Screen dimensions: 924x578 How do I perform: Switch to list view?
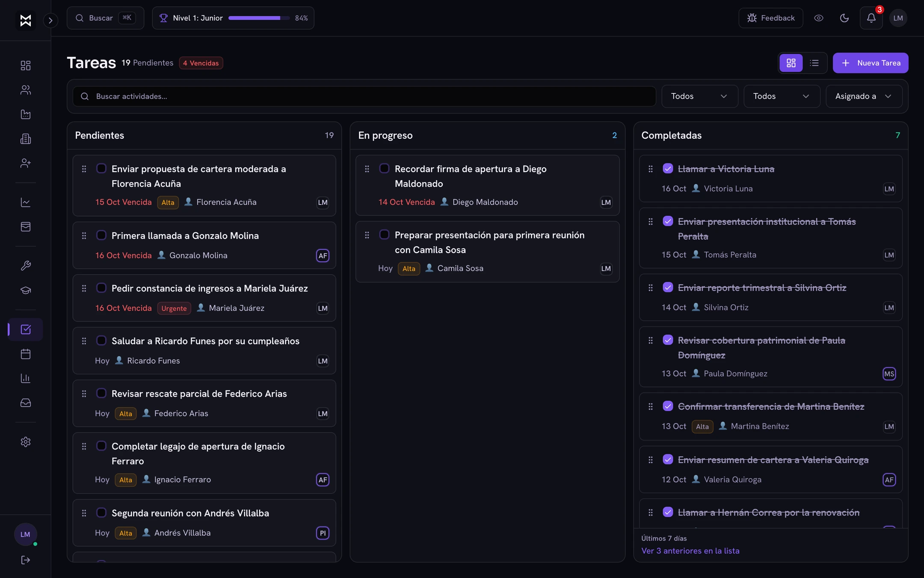pos(814,63)
